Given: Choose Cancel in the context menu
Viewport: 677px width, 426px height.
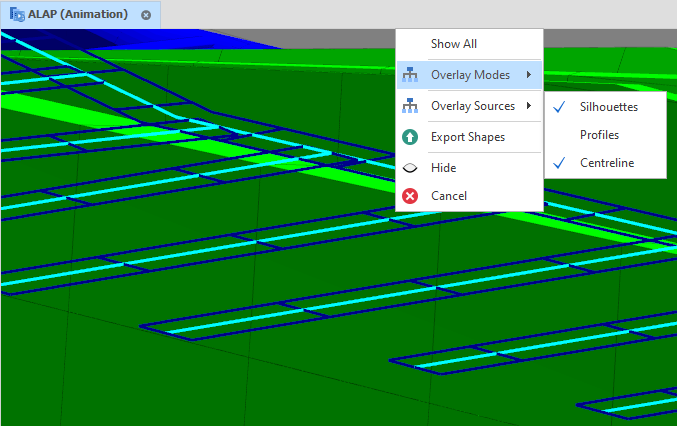Looking at the screenshot, I should [x=469, y=196].
